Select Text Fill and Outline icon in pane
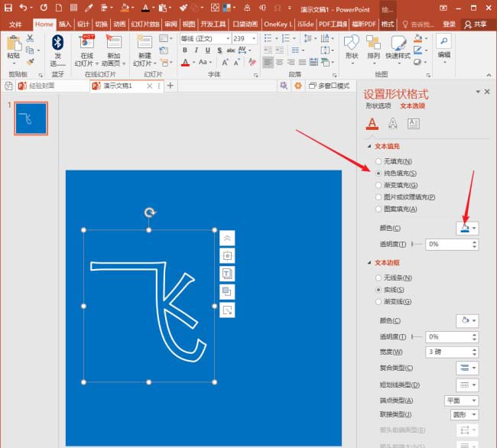497x448 pixels. (x=372, y=124)
